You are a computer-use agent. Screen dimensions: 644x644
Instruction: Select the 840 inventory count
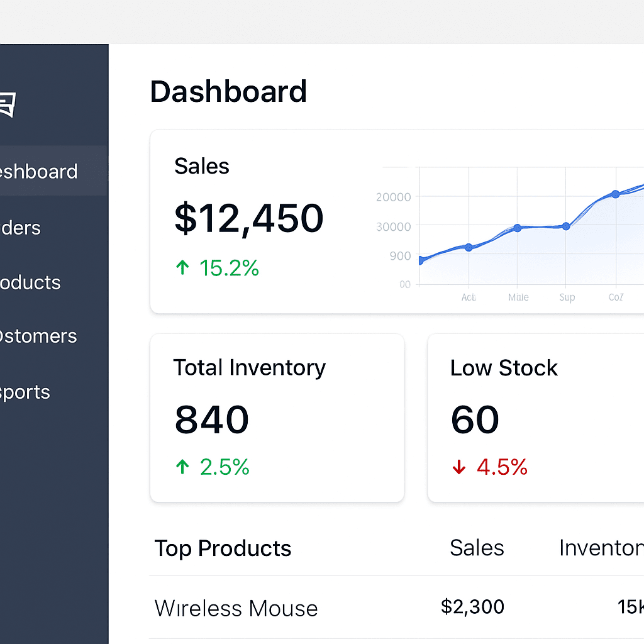pos(212,419)
